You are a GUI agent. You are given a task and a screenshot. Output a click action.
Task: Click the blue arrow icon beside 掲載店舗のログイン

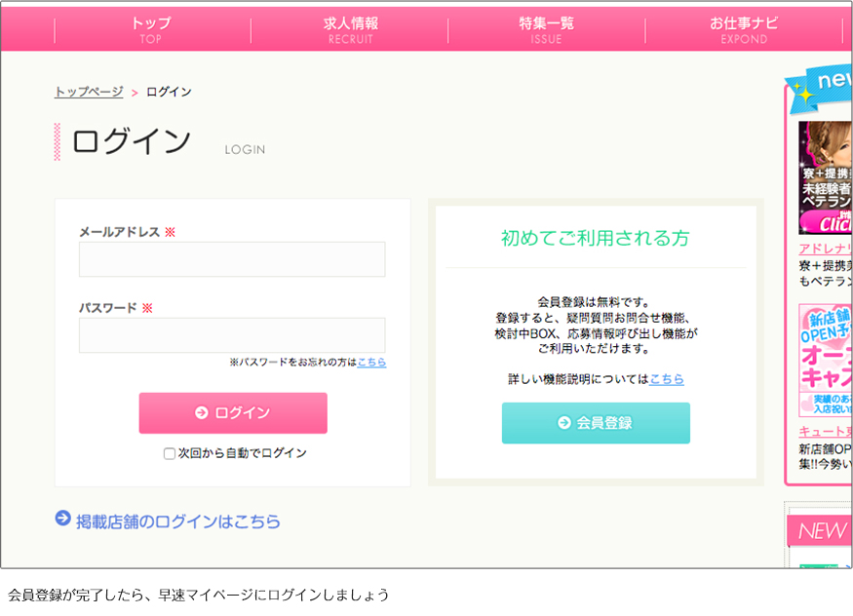(63, 520)
